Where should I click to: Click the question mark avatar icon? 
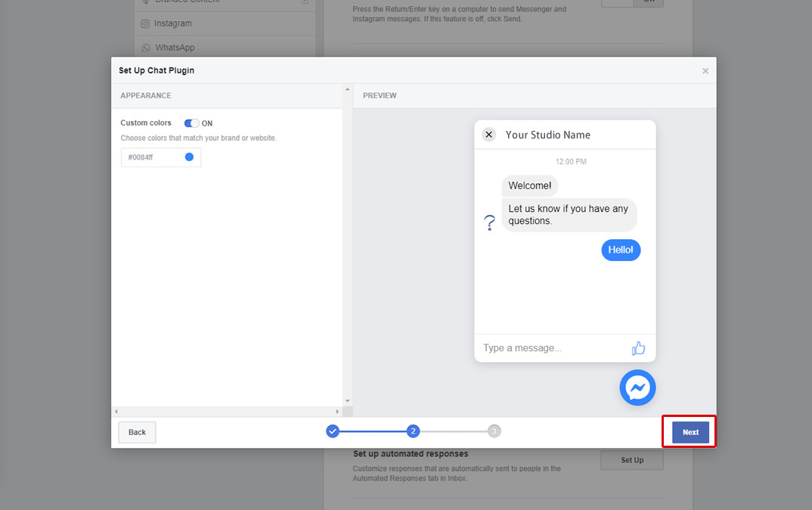(x=489, y=223)
